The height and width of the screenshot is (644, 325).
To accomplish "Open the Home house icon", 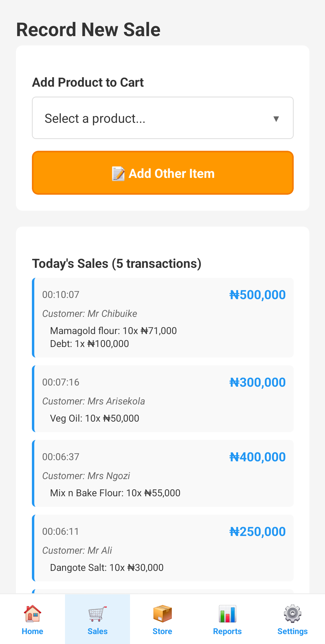I will pyautogui.click(x=32, y=613).
